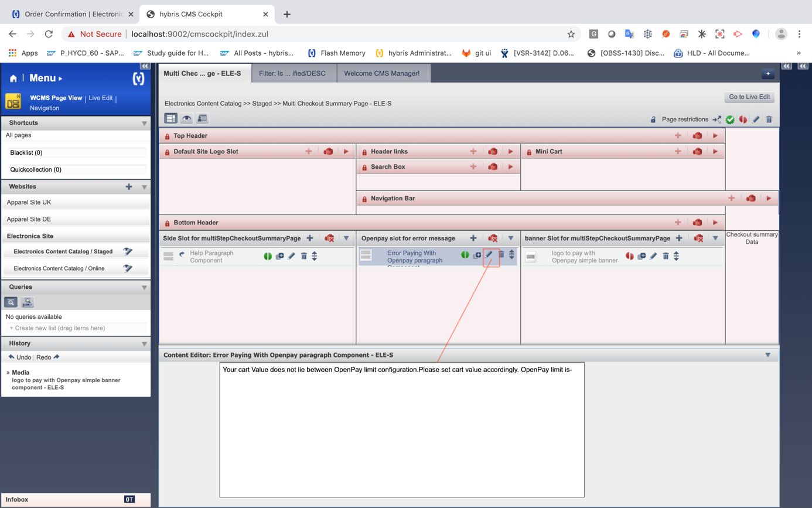The height and width of the screenshot is (508, 812).
Task: Click the Go to Live Edit button
Action: (749, 97)
